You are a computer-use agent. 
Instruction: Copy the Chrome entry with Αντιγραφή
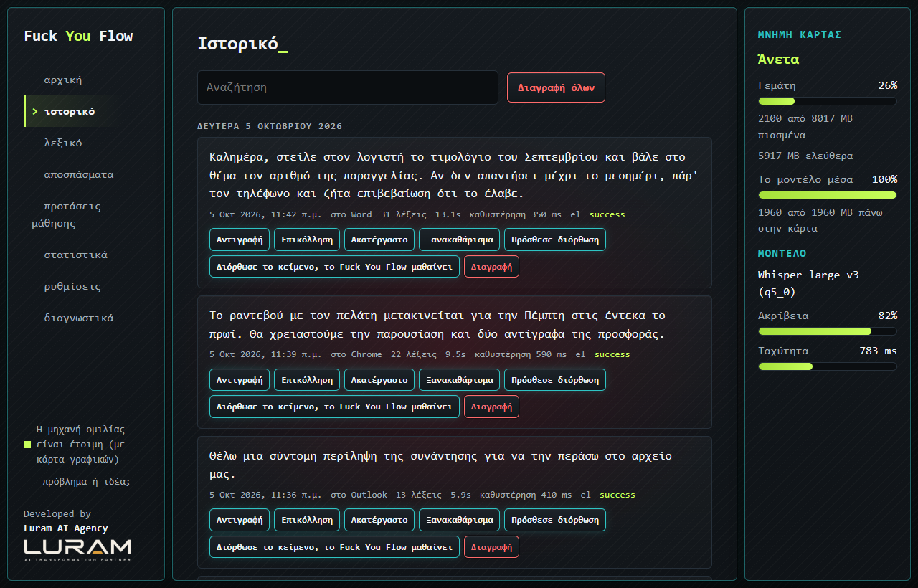coord(240,380)
